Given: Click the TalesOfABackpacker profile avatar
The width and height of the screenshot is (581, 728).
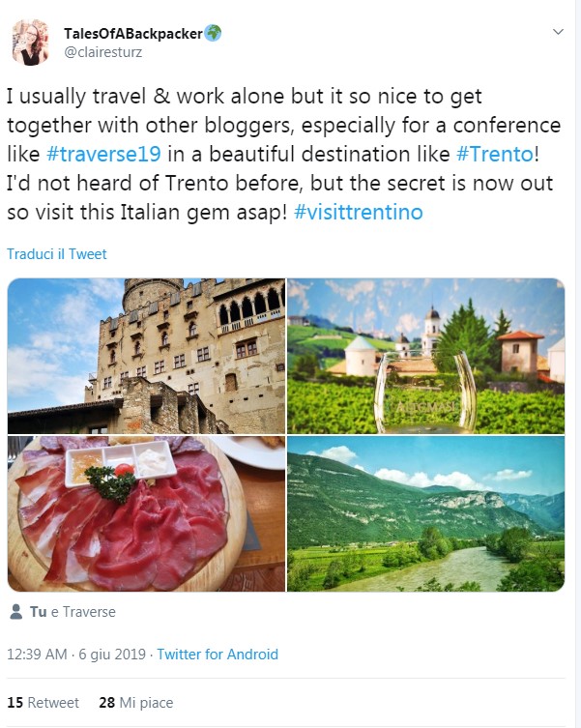Looking at the screenshot, I should coord(30,43).
